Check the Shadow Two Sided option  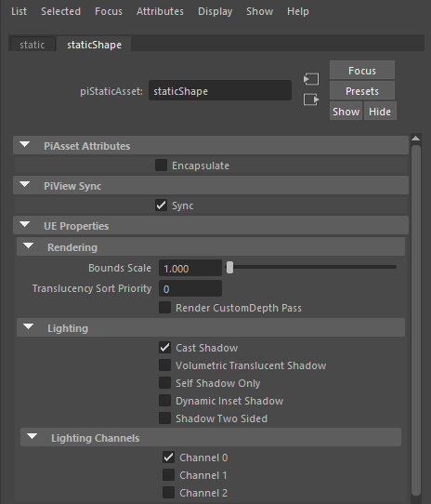[x=164, y=418]
